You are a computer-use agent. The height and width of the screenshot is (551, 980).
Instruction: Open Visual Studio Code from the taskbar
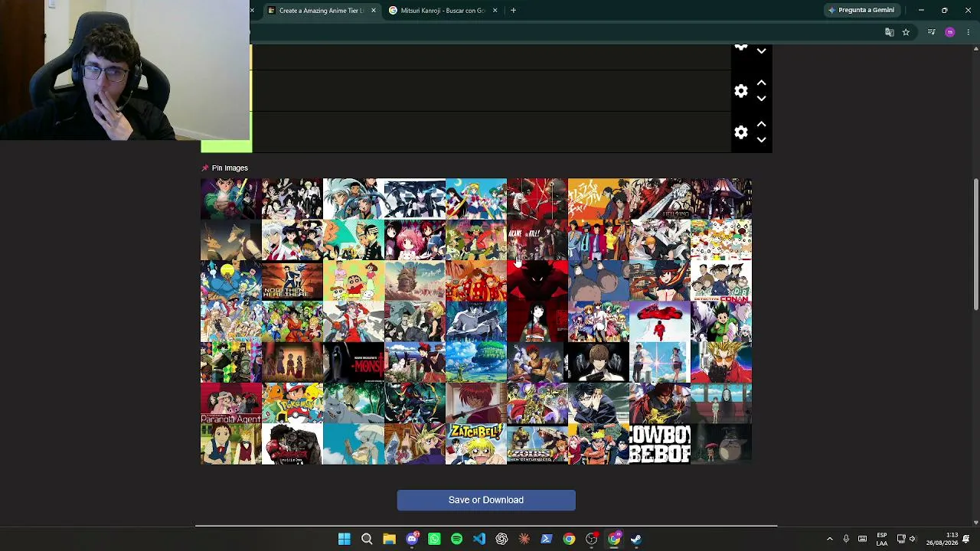point(479,539)
